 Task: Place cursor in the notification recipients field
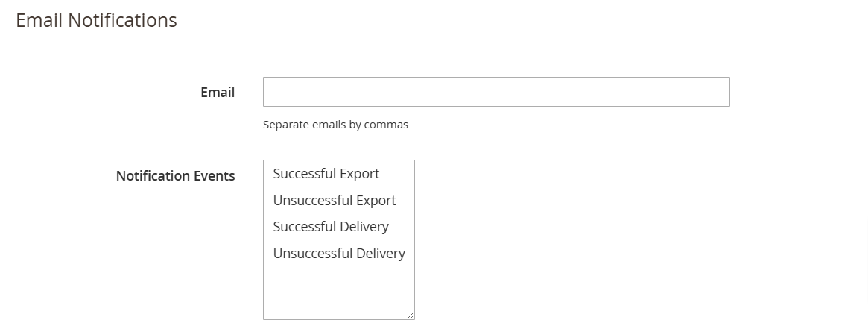pyautogui.click(x=496, y=92)
